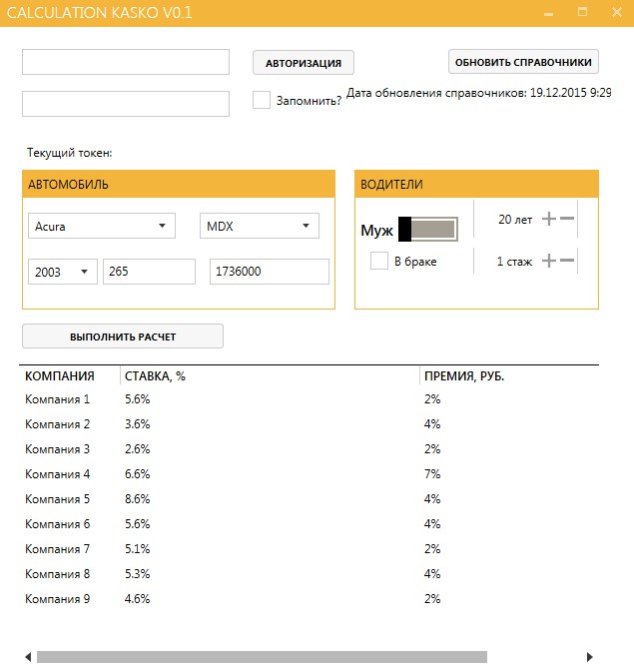The width and height of the screenshot is (634, 672).
Task: Open the 2003 year dropdown
Action: pyautogui.click(x=63, y=271)
